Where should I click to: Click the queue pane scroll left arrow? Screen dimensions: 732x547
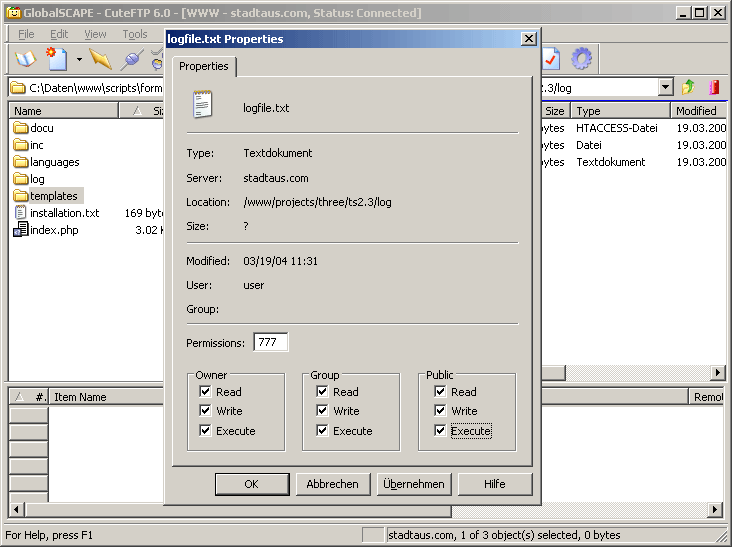[x=16, y=509]
